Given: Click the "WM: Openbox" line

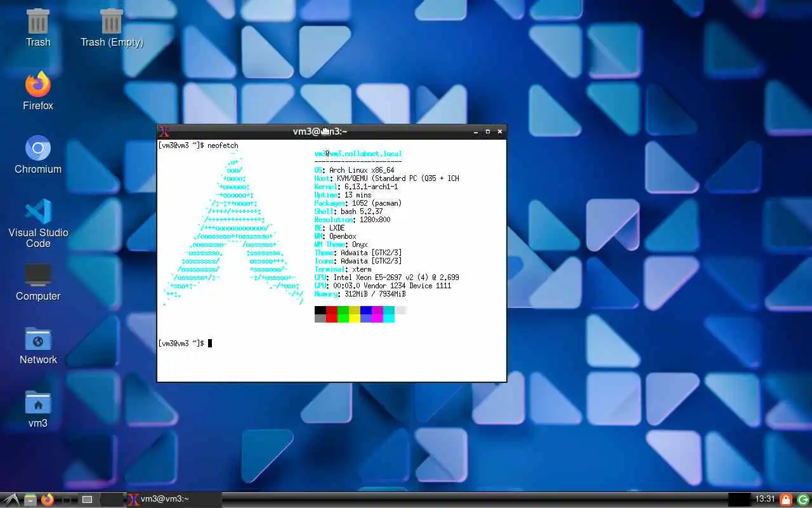Looking at the screenshot, I should point(335,236).
